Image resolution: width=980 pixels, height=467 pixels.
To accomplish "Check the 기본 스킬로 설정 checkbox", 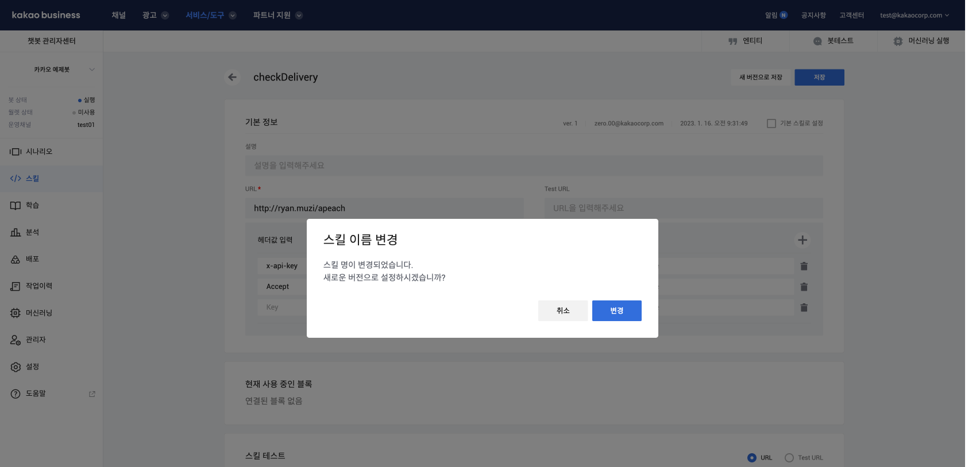I will [x=771, y=123].
